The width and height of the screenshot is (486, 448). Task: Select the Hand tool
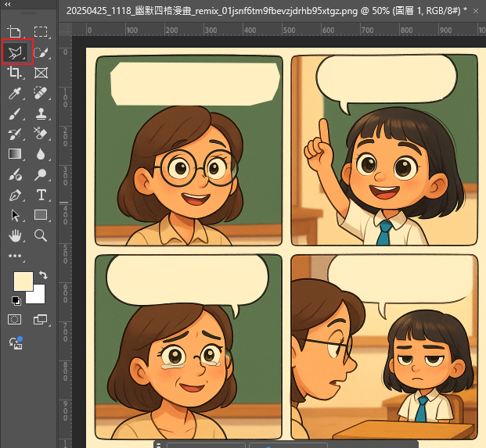(x=15, y=235)
